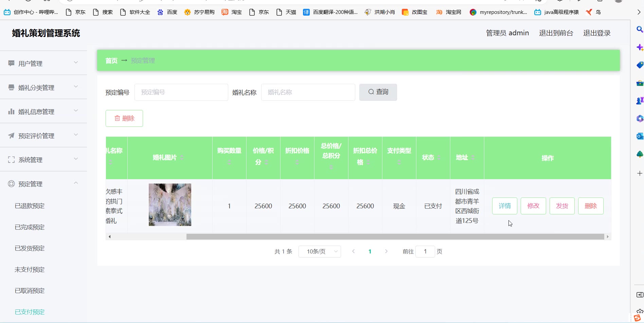Screen dimensions: 644x323
Task: Open 已取消预定 submenu item
Action: pos(30,291)
